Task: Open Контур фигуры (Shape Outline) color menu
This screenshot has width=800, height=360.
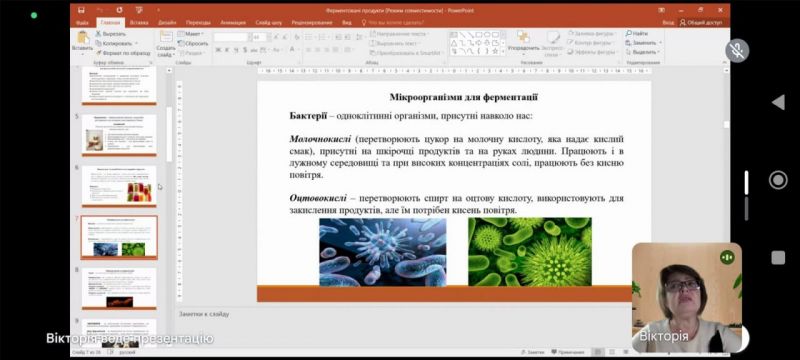Action: (590, 43)
